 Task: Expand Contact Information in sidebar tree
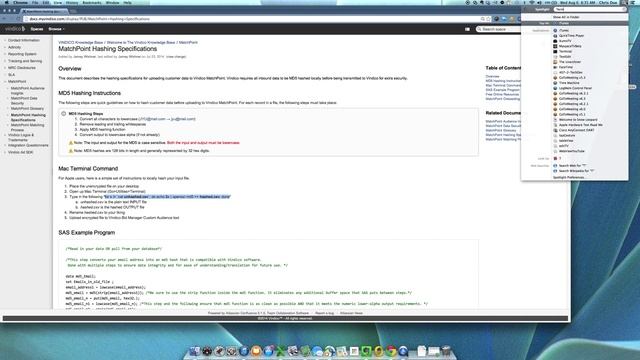pos(5,40)
